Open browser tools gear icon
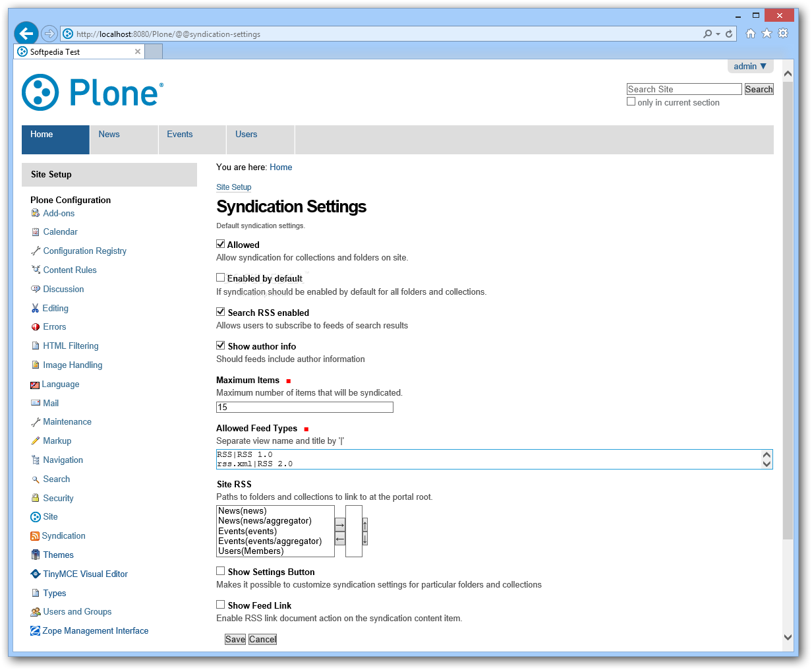 coord(783,34)
